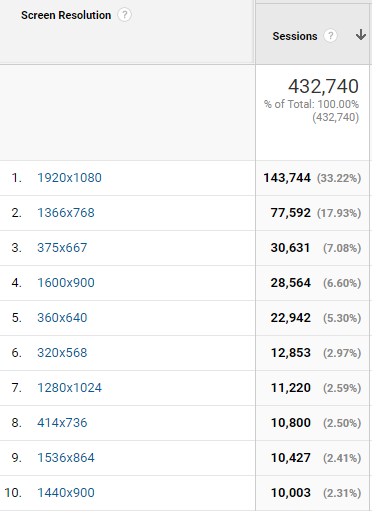Image resolution: width=372 pixels, height=514 pixels.
Task: Select the 1280x1024 resolution entry
Action: click(x=69, y=388)
